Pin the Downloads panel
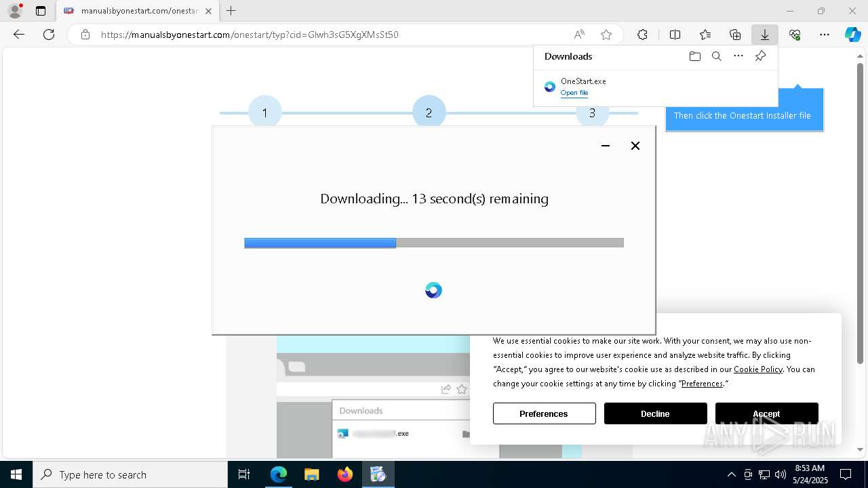The image size is (868, 488). 760,56
